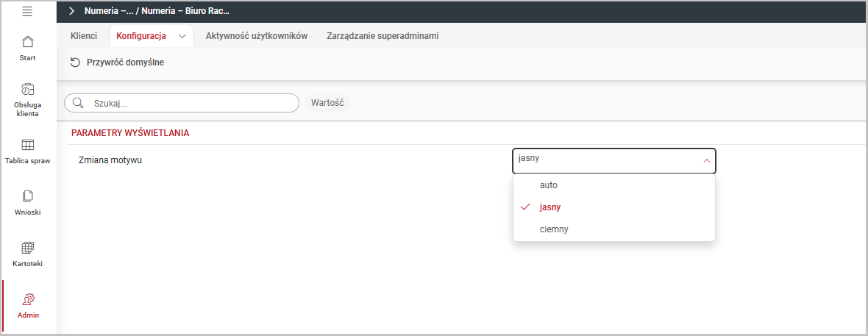Image resolution: width=868 pixels, height=336 pixels.
Task: Select the Admin gear icon
Action: (x=28, y=299)
